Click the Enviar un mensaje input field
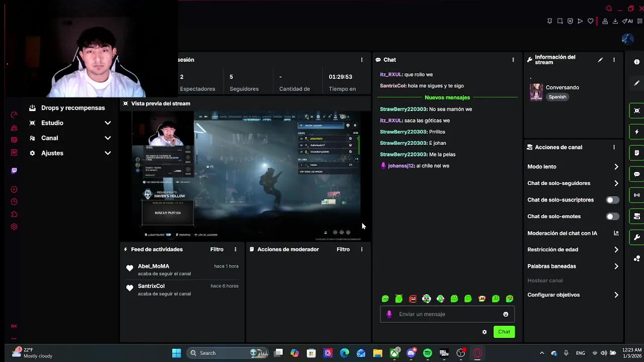Viewport: 644px width, 362px height. [447, 314]
